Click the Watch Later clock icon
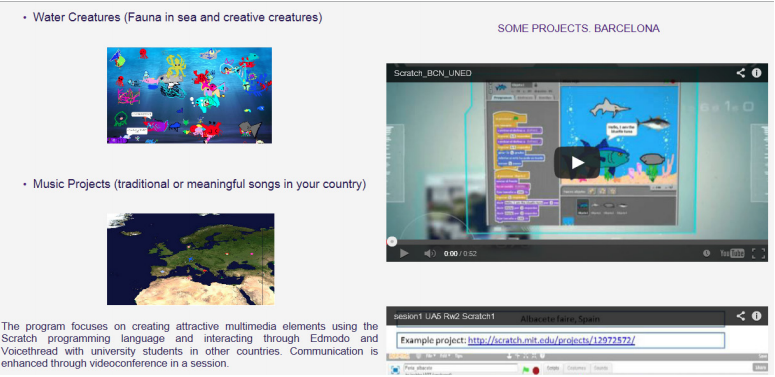 (707, 253)
